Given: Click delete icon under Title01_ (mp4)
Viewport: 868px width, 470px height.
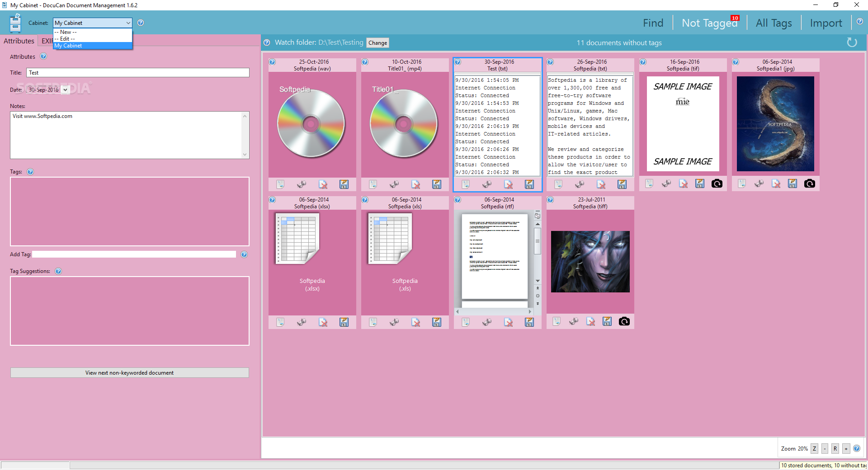Looking at the screenshot, I should click(415, 184).
